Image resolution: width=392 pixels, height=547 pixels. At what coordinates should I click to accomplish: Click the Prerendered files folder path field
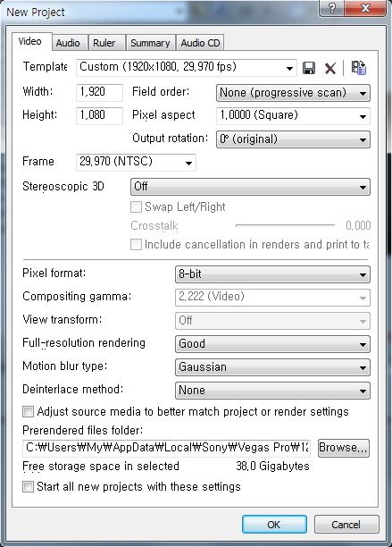pos(166,448)
